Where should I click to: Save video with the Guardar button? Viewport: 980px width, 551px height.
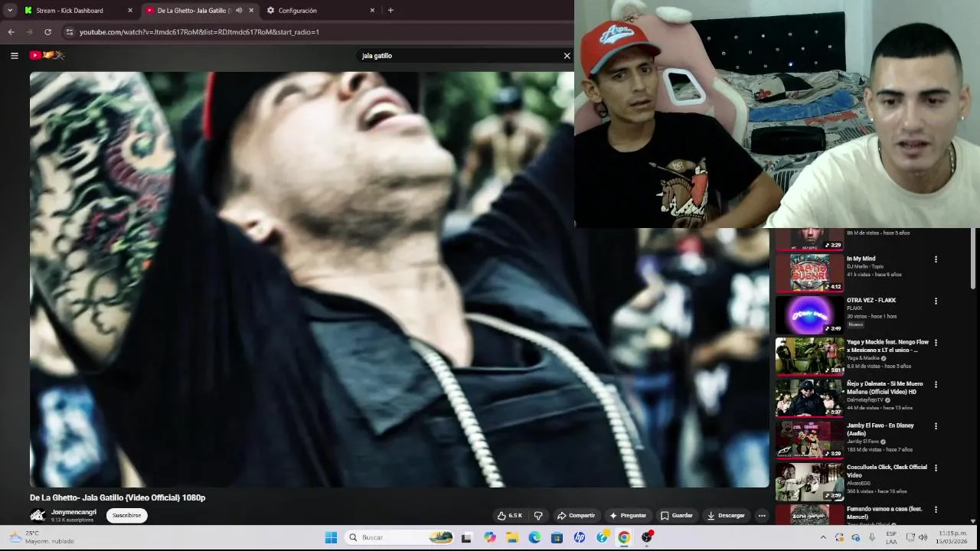pyautogui.click(x=677, y=516)
